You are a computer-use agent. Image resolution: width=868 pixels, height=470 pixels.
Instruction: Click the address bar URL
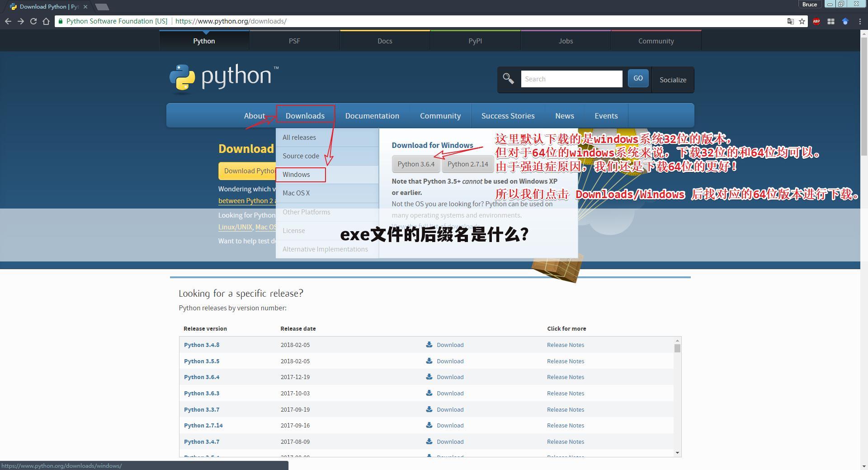tap(231, 21)
